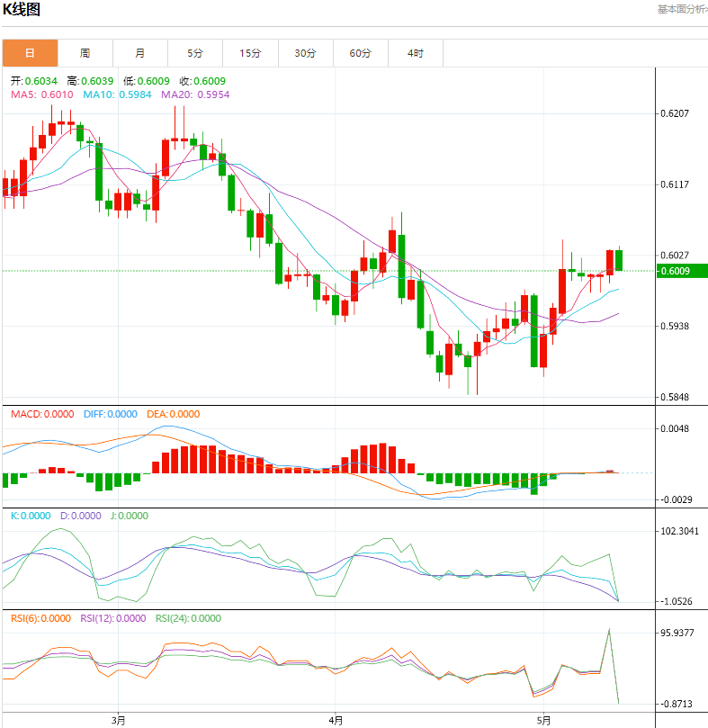Click the MACD indicator label
This screenshot has height=728, width=708.
[43, 414]
